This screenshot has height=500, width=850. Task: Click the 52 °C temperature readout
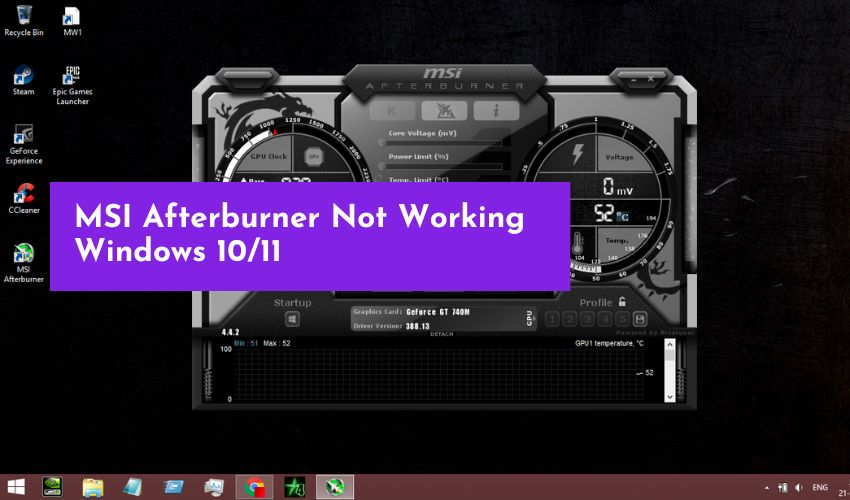click(x=611, y=214)
